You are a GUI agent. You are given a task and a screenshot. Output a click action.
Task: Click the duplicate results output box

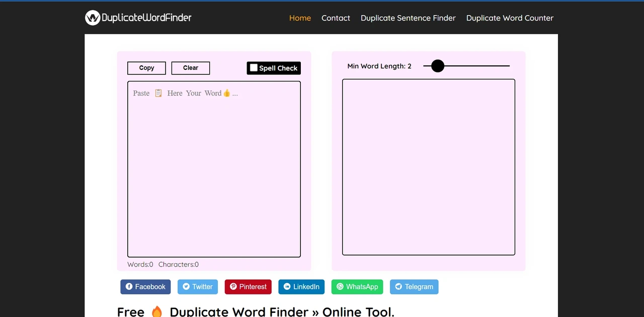(x=428, y=167)
